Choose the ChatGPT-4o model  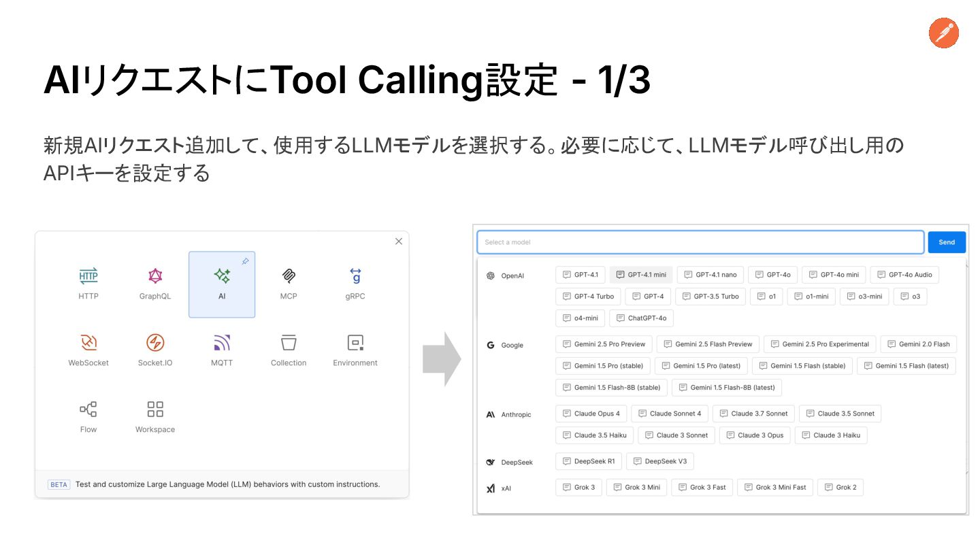[x=642, y=318]
